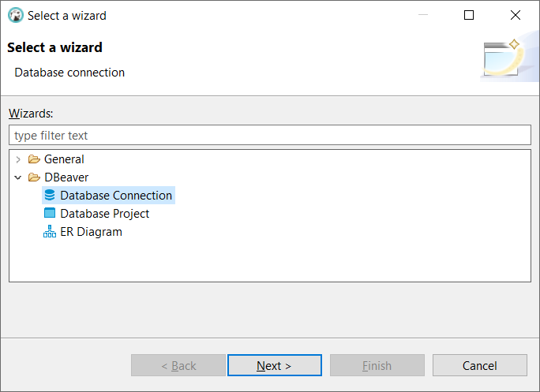Viewport: 540px width, 392px height.
Task: Focus the type filter text field
Action: coord(270,135)
